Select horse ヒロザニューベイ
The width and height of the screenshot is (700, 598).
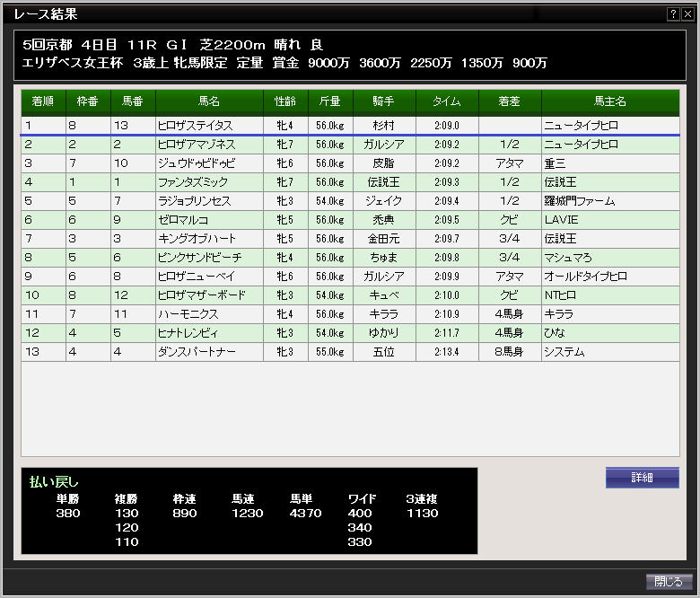point(197,277)
